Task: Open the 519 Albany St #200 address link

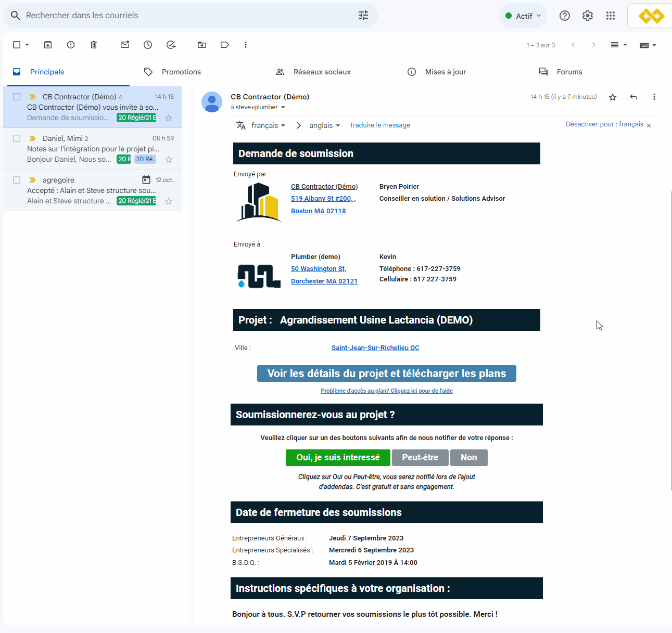Action: (323, 199)
